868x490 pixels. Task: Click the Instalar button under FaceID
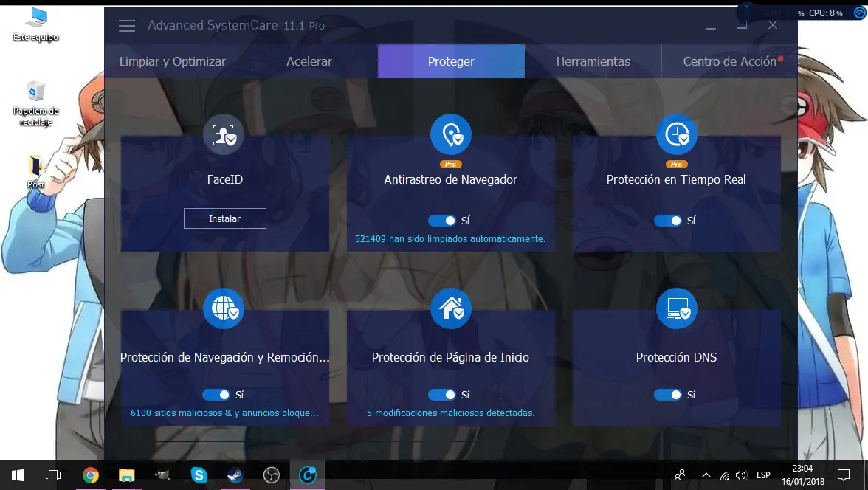[224, 218]
